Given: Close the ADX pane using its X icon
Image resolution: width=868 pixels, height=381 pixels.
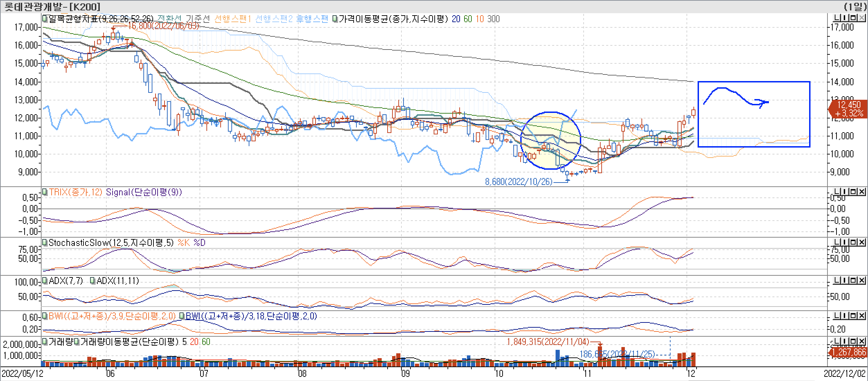Looking at the screenshot, I should pyautogui.click(x=862, y=280).
